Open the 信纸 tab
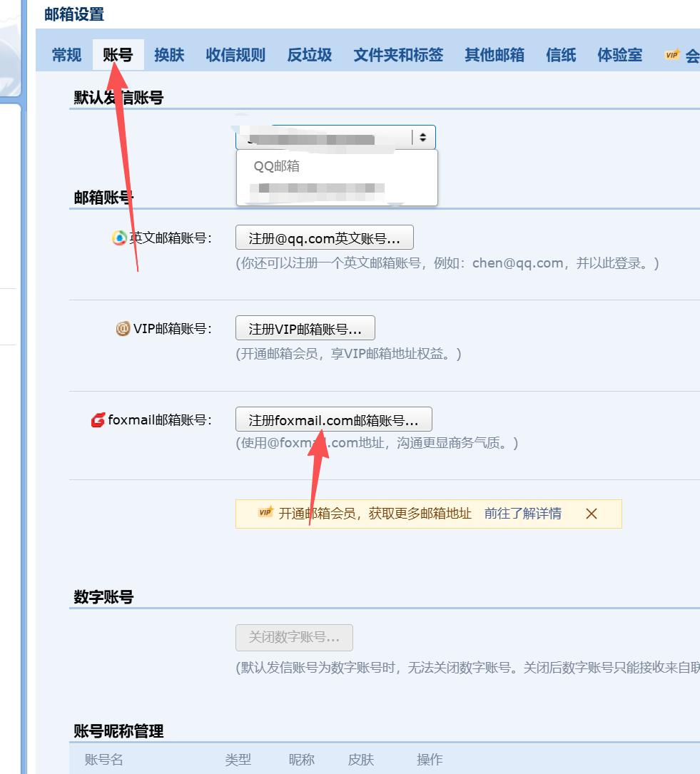 [561, 55]
